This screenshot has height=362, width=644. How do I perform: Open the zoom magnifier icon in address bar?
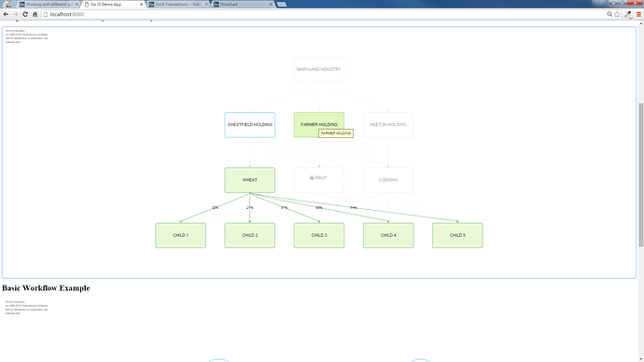[609, 14]
